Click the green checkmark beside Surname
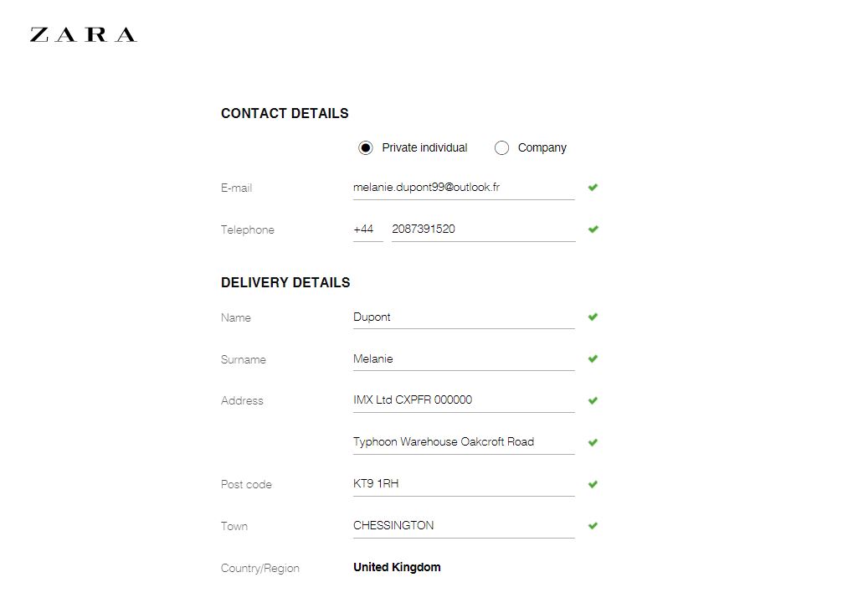 tap(593, 358)
